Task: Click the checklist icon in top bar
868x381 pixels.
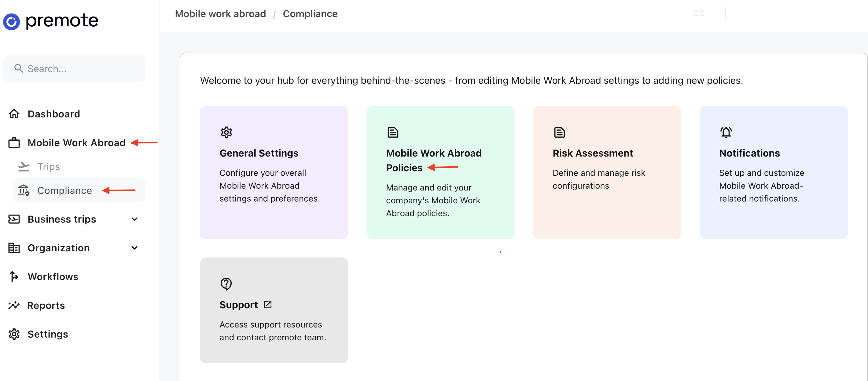Action: (x=699, y=13)
